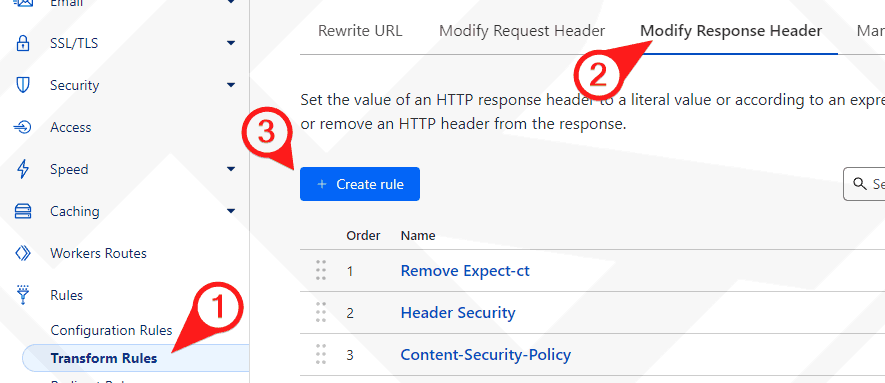Click order number 2 cell
Screen dimensions: 885x383
[350, 313]
